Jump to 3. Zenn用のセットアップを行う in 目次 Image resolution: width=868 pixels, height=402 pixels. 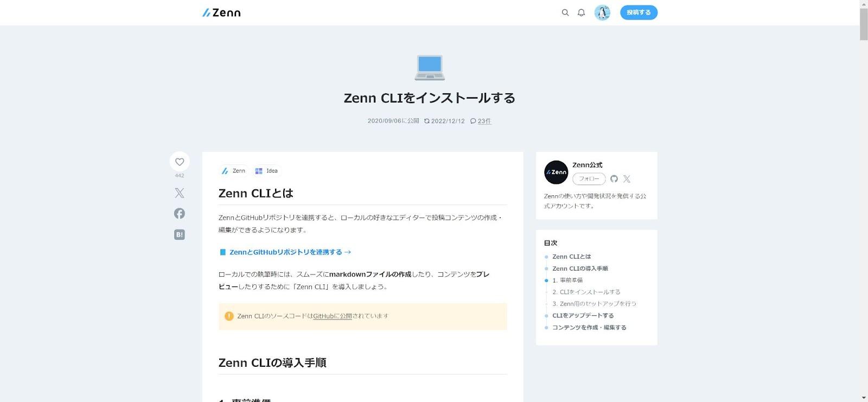pos(595,304)
